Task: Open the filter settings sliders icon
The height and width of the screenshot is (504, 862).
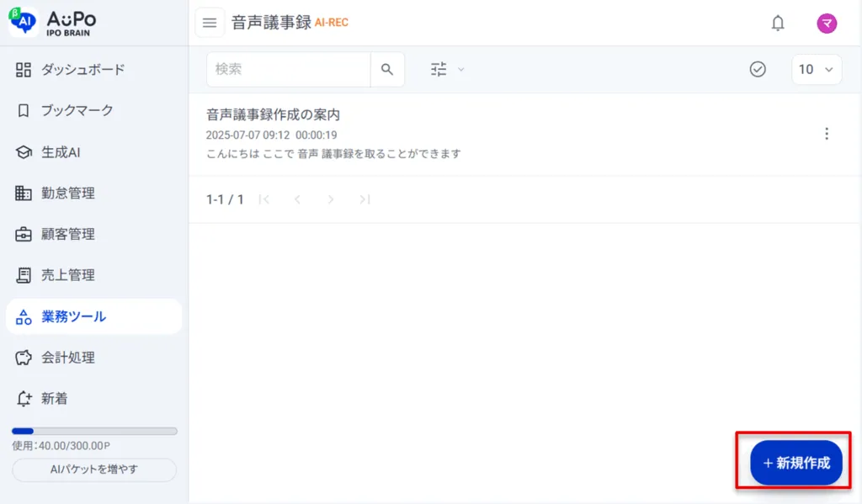Action: tap(439, 69)
